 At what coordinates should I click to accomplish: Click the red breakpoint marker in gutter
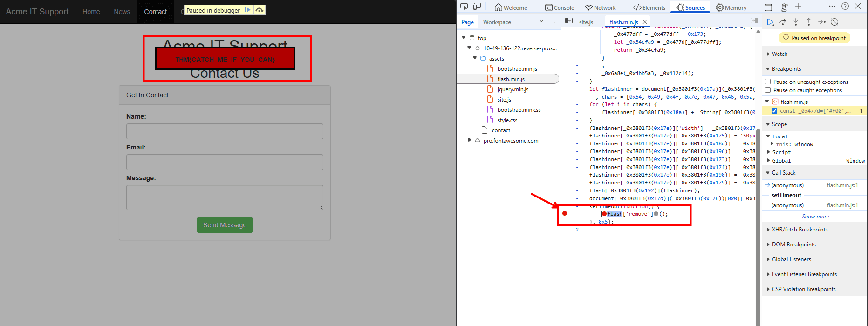pos(565,213)
